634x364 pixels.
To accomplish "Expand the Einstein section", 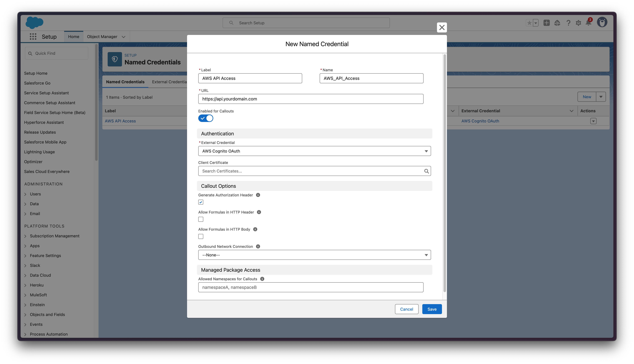I will pos(25,305).
